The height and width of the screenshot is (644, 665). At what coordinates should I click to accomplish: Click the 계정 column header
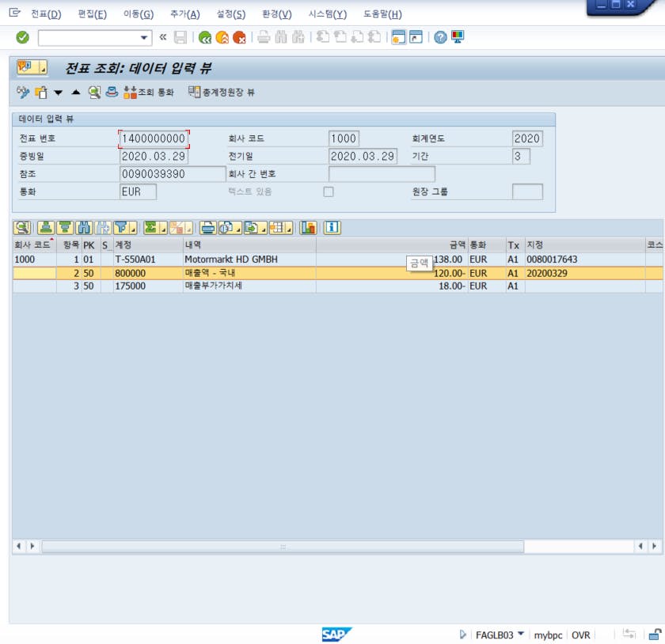coord(147,245)
